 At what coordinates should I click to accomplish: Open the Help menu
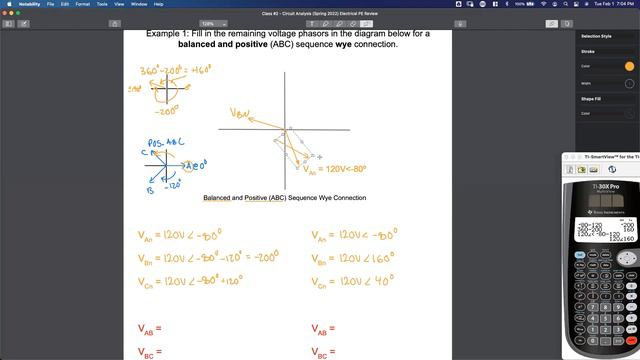(x=158, y=4)
